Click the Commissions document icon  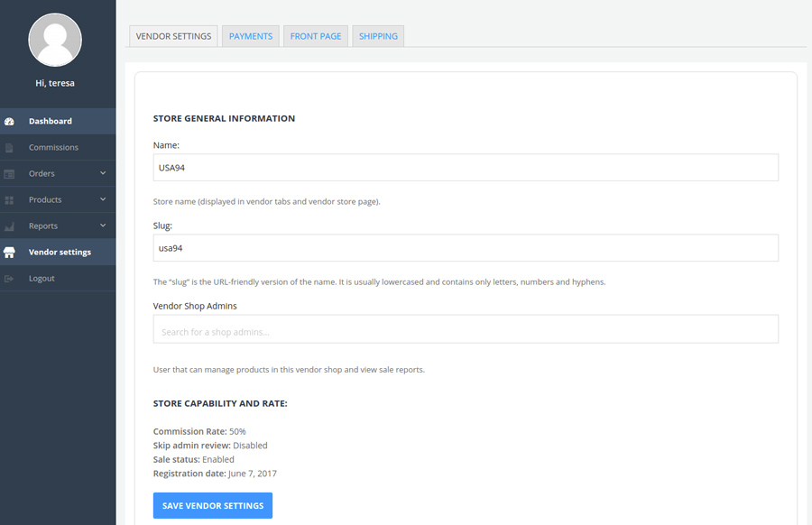pyautogui.click(x=9, y=148)
